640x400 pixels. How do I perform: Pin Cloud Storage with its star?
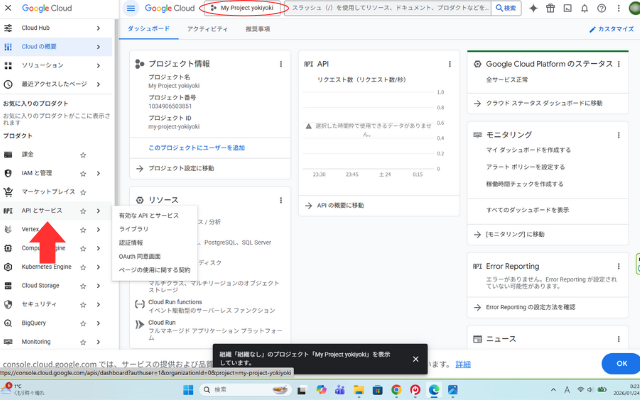(x=83, y=285)
